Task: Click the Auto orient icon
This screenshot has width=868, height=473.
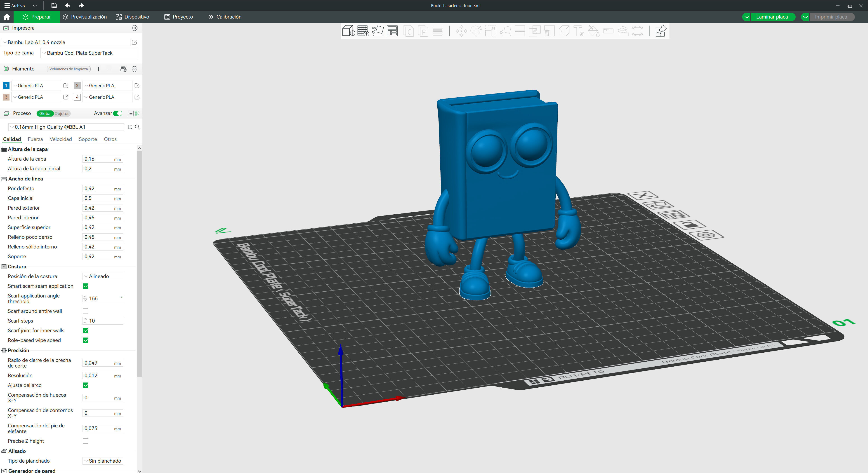Action: click(378, 31)
